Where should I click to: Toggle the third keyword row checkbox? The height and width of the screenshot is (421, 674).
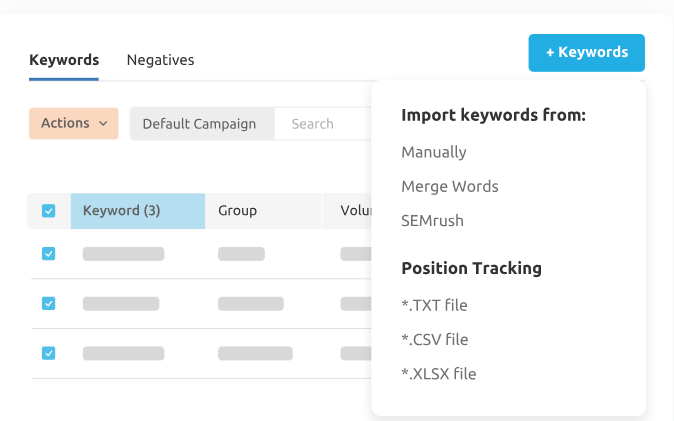click(x=48, y=353)
